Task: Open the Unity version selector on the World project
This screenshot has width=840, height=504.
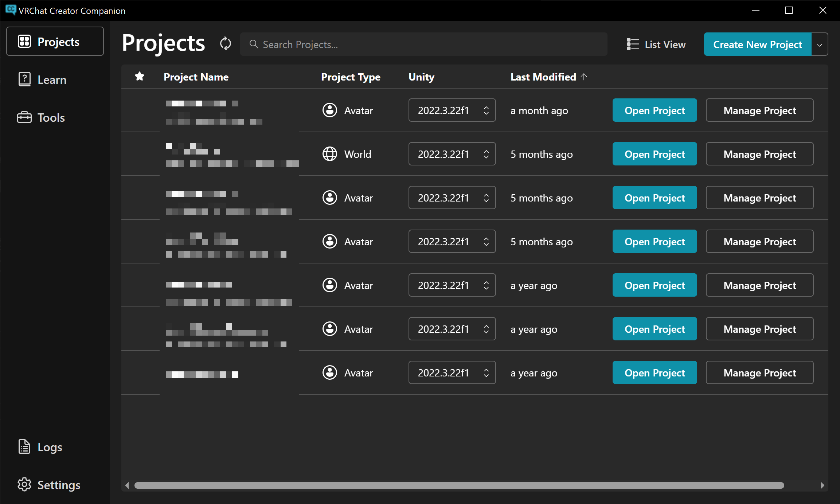Action: (x=452, y=154)
